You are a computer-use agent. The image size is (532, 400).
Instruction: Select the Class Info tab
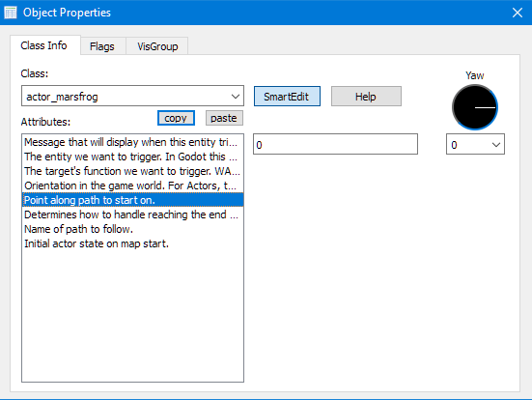coord(43,45)
